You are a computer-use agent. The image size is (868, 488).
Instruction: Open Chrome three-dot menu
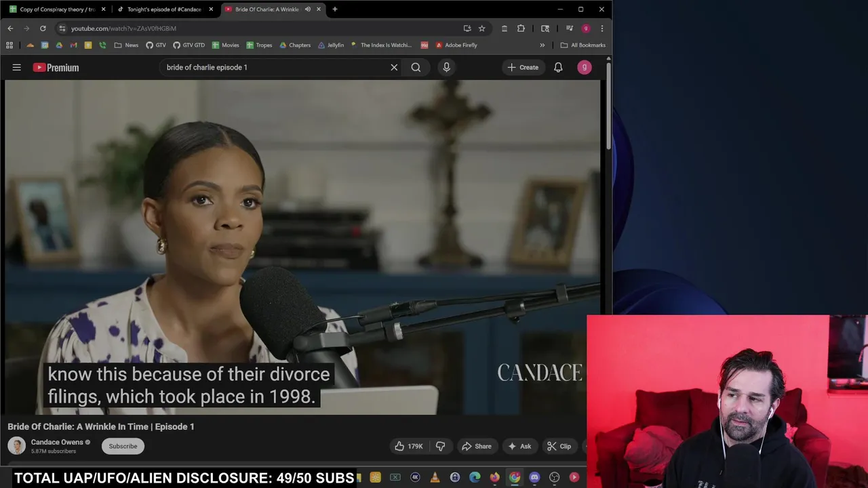601,28
